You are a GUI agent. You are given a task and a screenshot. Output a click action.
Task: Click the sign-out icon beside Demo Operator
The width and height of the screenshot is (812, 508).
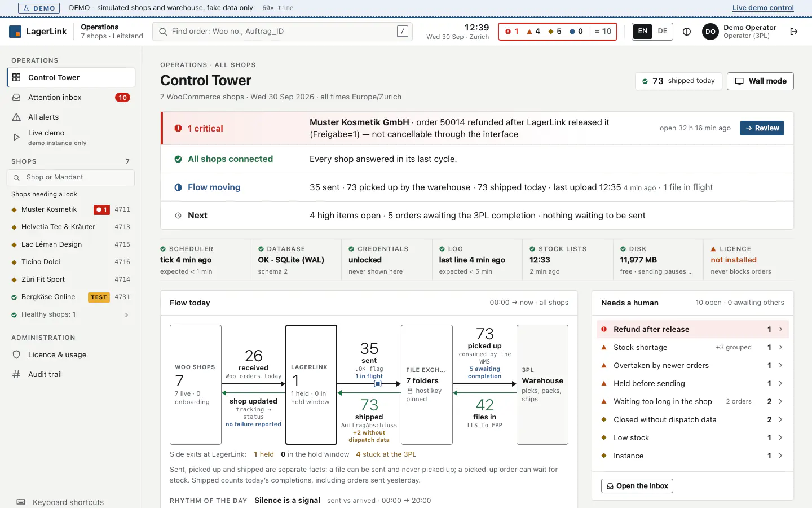(794, 32)
